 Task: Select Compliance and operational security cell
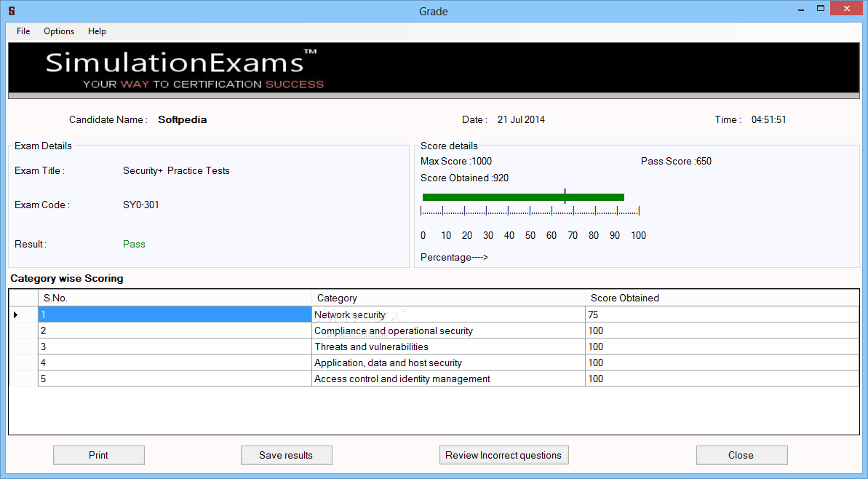pos(448,330)
